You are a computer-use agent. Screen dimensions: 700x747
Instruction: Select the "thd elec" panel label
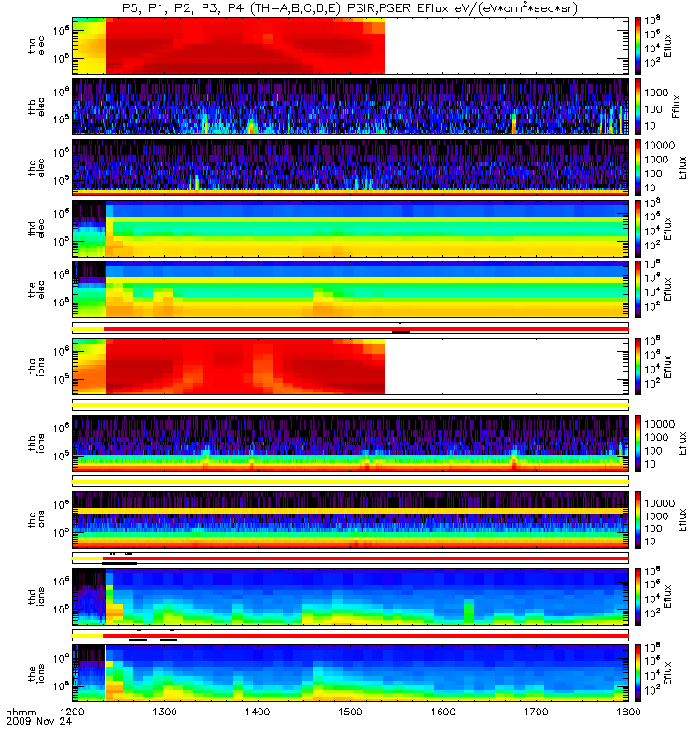pos(36,228)
